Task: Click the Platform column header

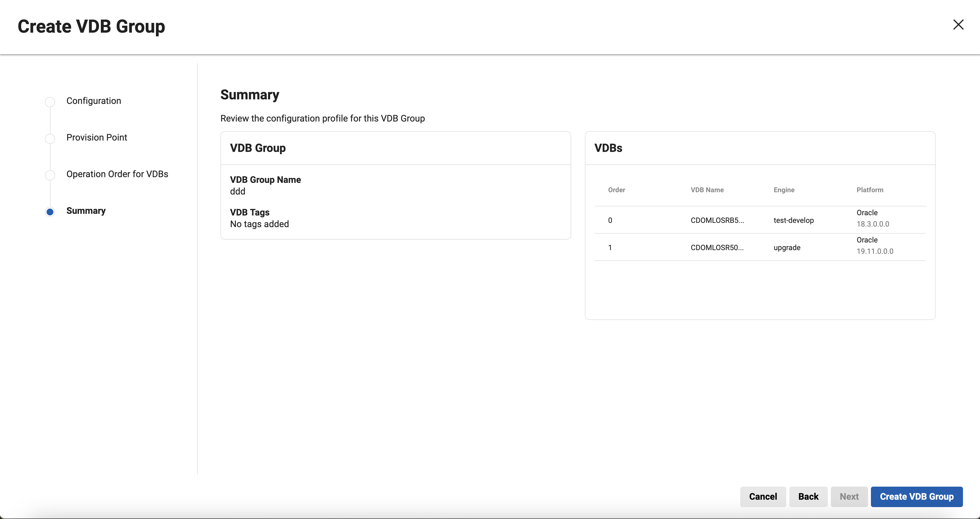Action: click(870, 190)
